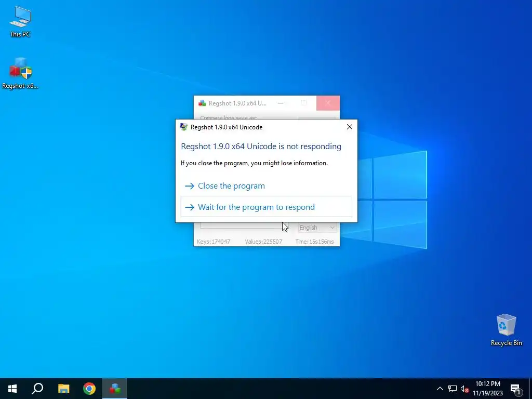The height and width of the screenshot is (399, 532).
Task: Click the Values:225507 status text
Action: coord(263,242)
